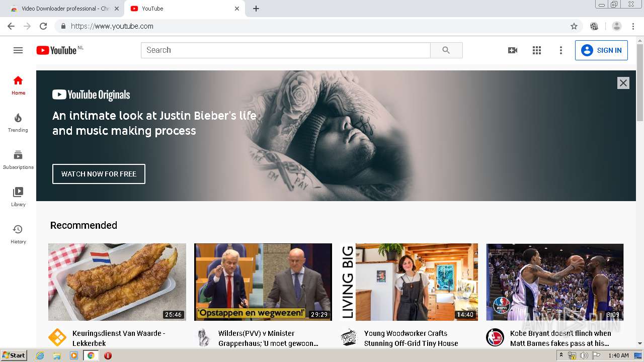644x362 pixels.
Task: Open File Explorer from taskbar
Action: [x=57, y=355]
